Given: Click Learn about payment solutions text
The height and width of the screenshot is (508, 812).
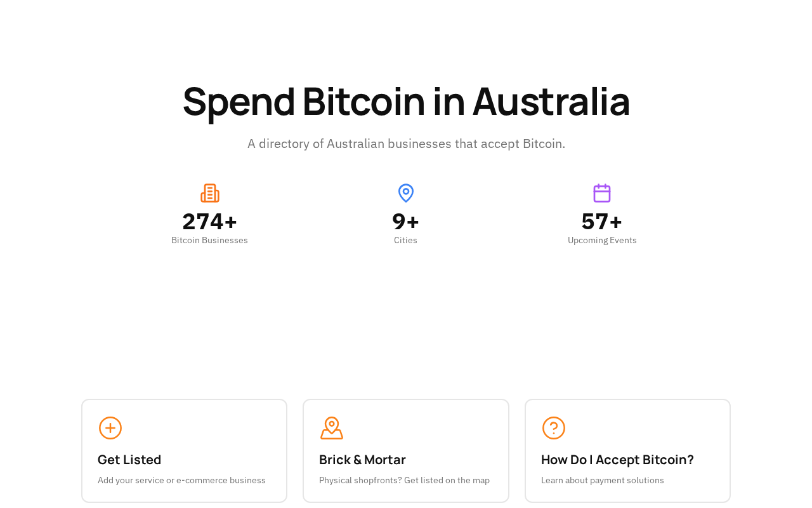Looking at the screenshot, I should click(x=602, y=480).
